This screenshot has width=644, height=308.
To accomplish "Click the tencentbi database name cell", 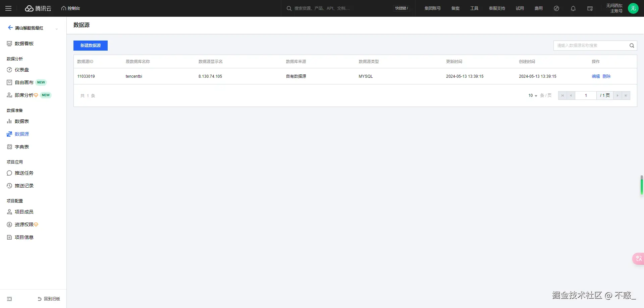I will [134, 76].
